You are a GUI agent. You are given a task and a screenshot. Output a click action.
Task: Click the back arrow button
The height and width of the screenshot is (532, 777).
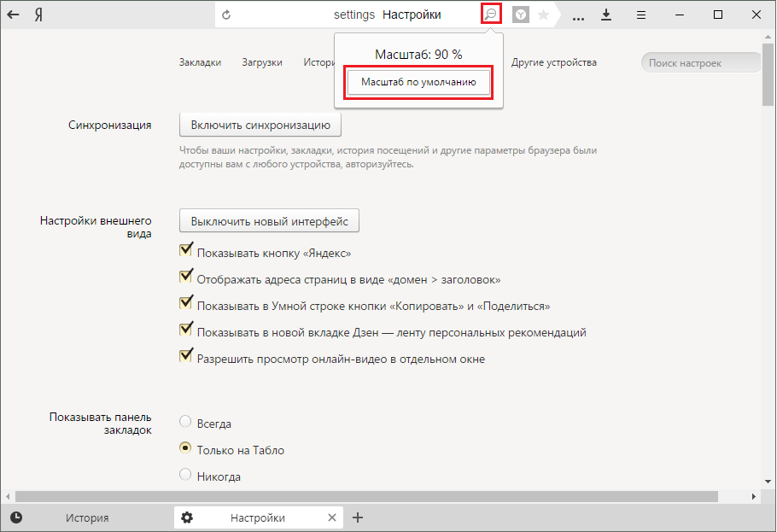[14, 15]
